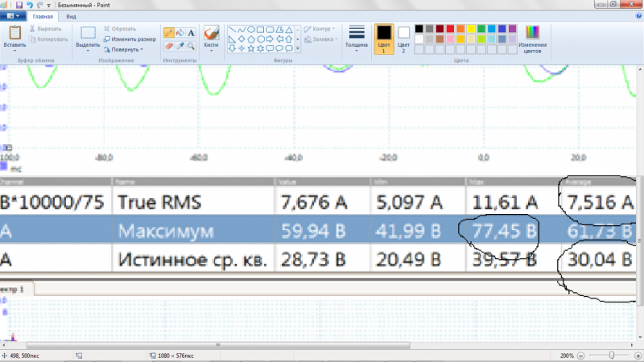
Task: Click the Изменить размер button
Action: point(130,39)
